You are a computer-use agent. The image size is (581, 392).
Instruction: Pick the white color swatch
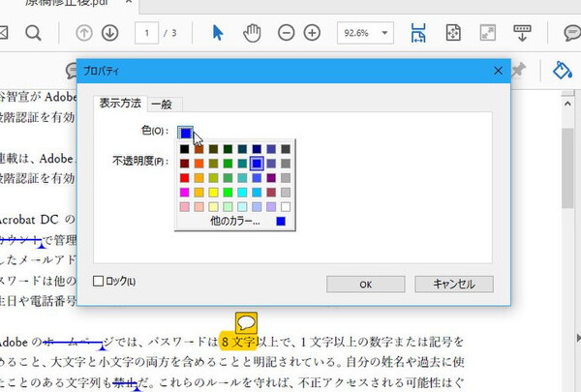(x=286, y=207)
